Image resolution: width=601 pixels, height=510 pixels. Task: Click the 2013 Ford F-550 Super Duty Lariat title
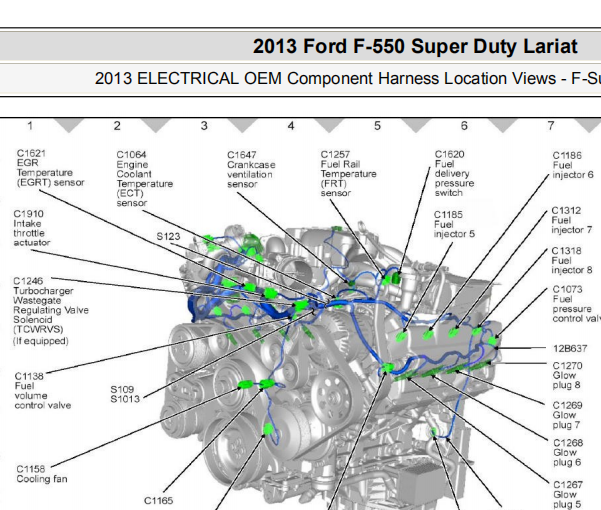(x=415, y=46)
